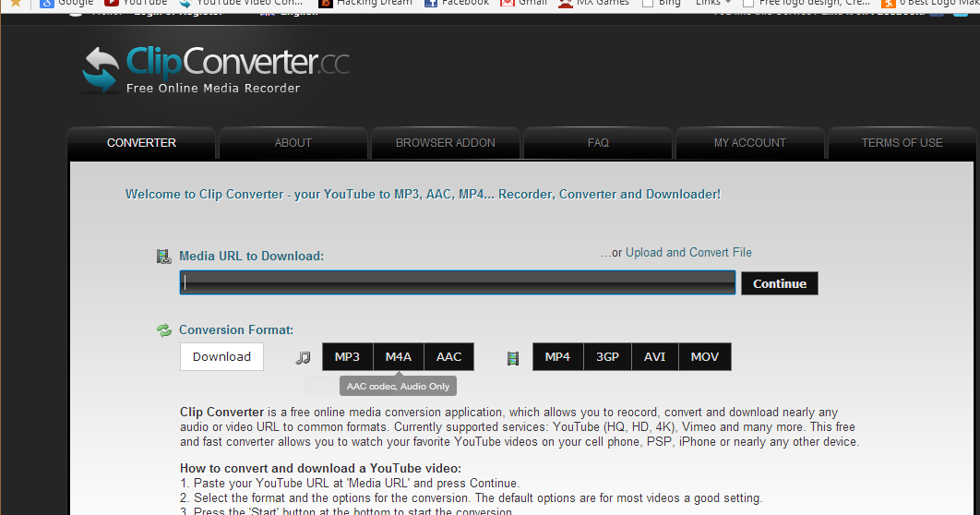Click the 'Conversion Format:' label
This screenshot has height=515, width=980.
pos(236,330)
